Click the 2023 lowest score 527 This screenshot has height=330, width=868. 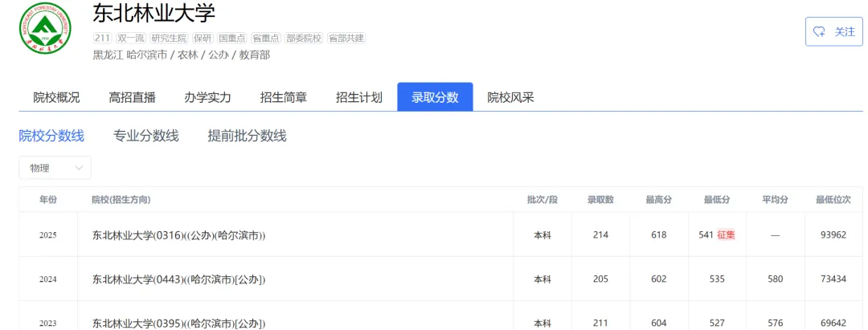tap(717, 324)
